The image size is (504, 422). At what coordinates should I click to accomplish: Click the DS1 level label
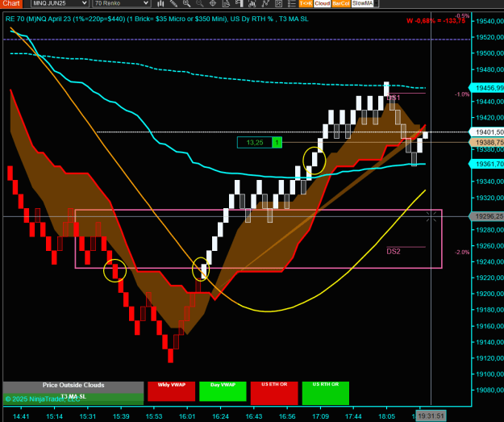click(x=394, y=98)
